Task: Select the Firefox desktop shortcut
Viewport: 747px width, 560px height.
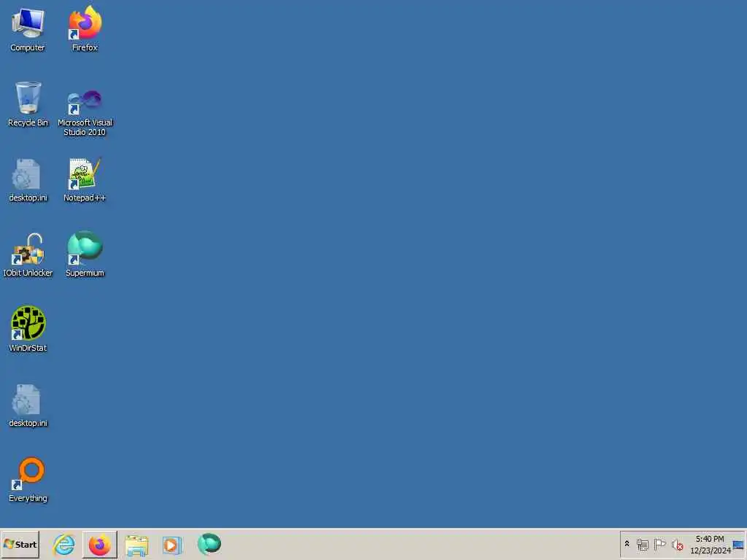Action: click(x=85, y=29)
